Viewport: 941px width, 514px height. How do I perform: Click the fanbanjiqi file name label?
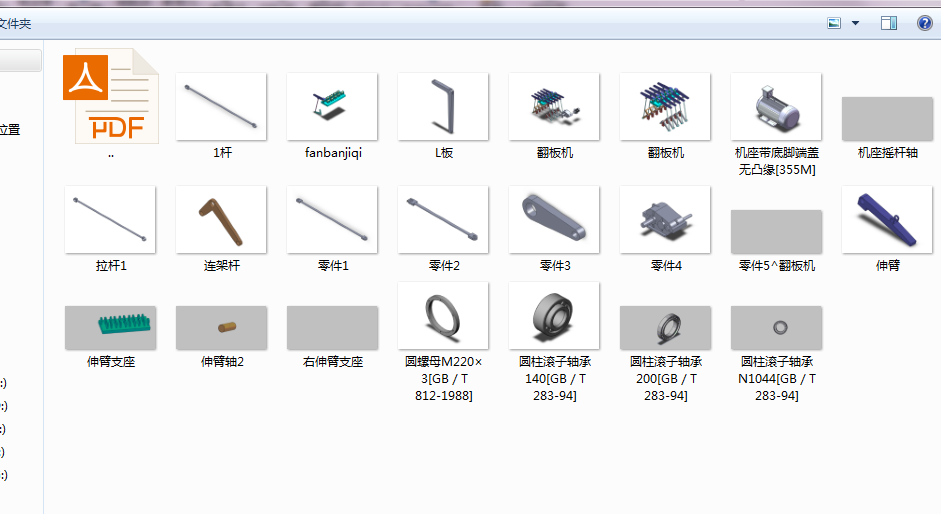tap(333, 153)
